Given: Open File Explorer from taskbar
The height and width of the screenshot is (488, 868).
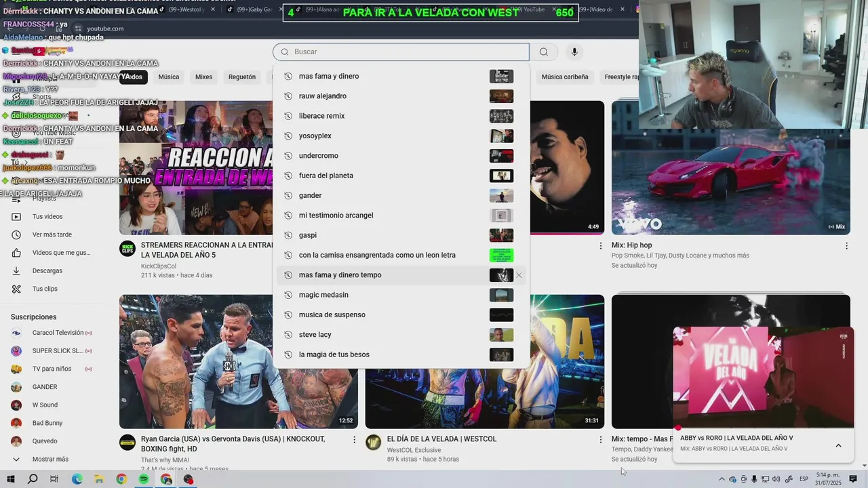Looking at the screenshot, I should click(x=99, y=479).
